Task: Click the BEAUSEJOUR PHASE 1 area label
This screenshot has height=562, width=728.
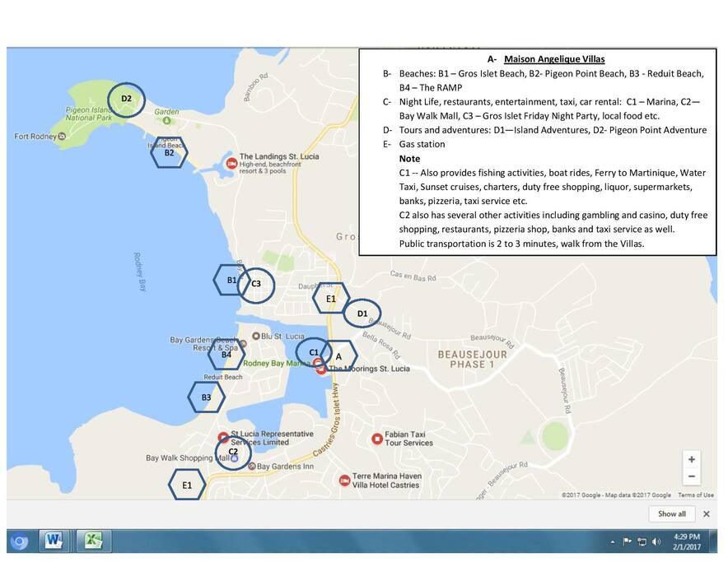Action: click(x=472, y=360)
